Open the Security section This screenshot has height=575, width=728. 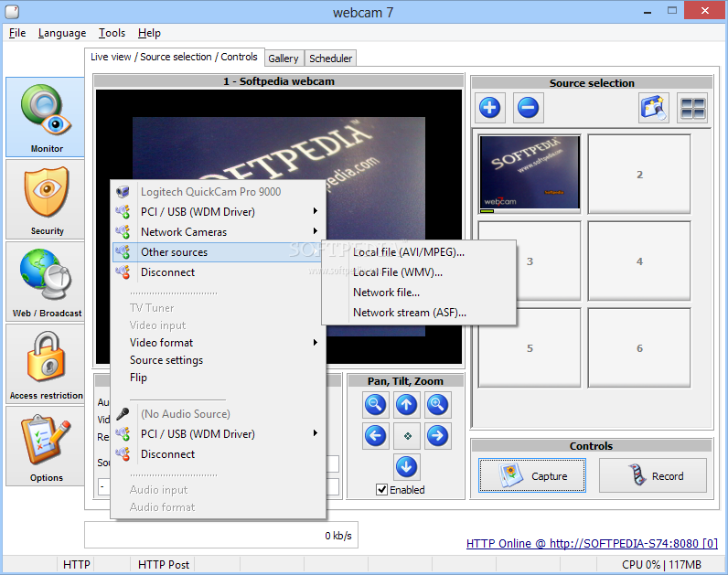click(45, 199)
